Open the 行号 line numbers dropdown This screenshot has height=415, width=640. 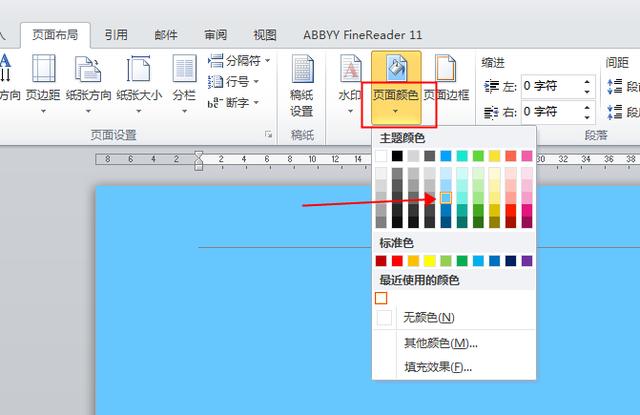click(x=233, y=82)
